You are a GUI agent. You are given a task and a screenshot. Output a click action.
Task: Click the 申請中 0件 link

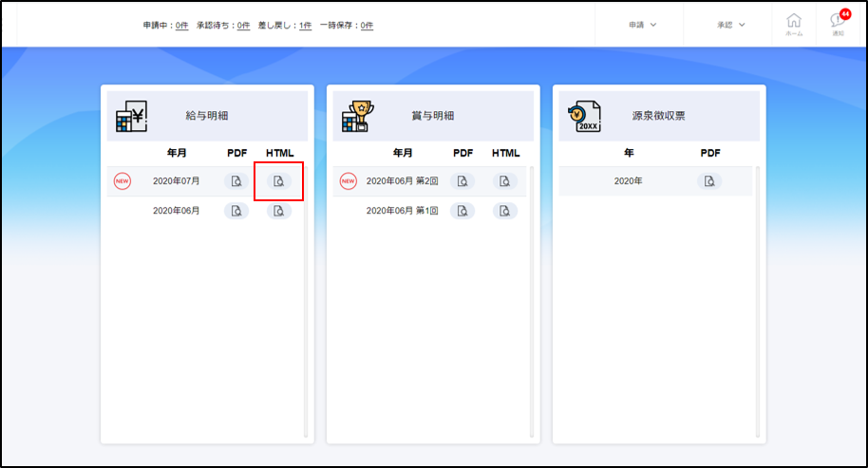[x=181, y=26]
